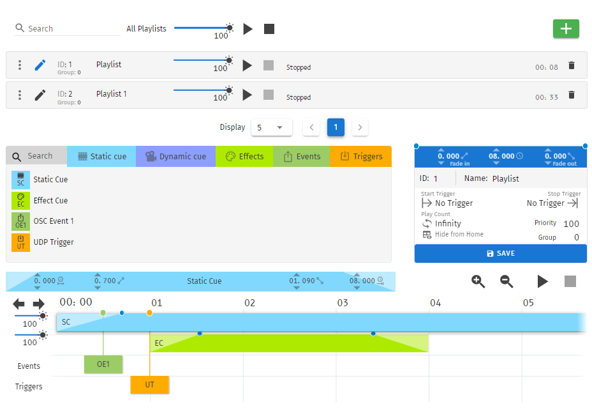592x418 pixels.
Task: Move cue right with arrow icon
Action: click(x=39, y=304)
